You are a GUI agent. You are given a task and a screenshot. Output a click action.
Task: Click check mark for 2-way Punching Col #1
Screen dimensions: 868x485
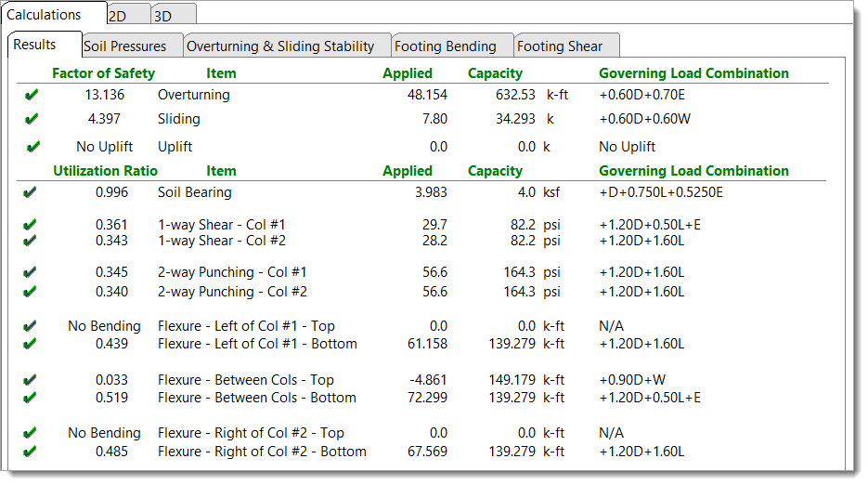pos(30,272)
